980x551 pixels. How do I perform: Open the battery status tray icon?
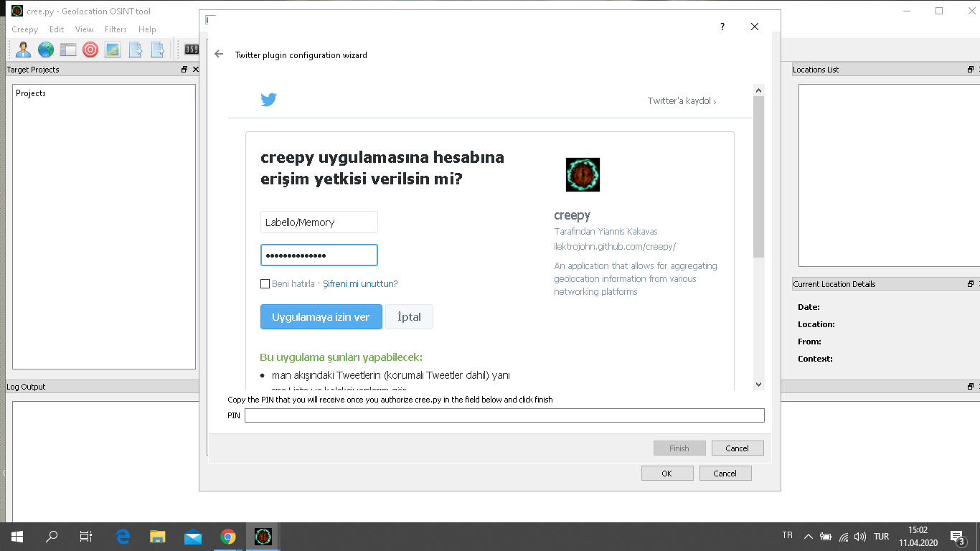[826, 537]
